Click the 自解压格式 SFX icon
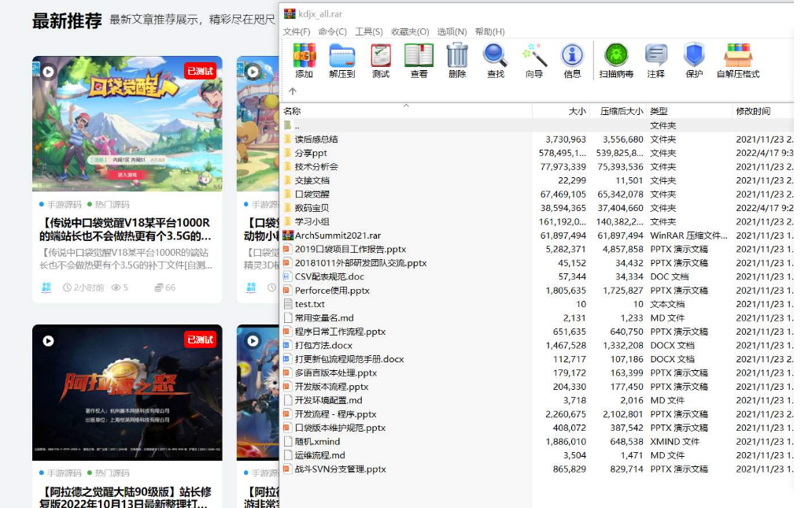The width and height of the screenshot is (812, 508). click(738, 60)
